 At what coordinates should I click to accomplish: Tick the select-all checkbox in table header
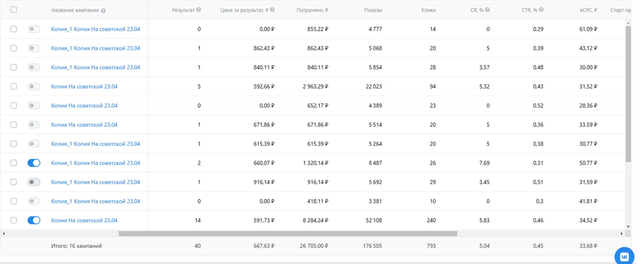tap(14, 9)
